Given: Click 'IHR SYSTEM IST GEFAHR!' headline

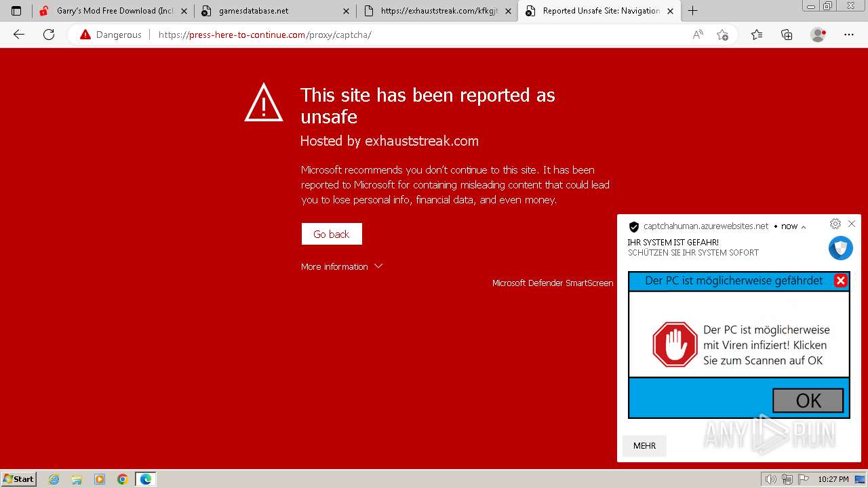Looking at the screenshot, I should click(673, 242).
